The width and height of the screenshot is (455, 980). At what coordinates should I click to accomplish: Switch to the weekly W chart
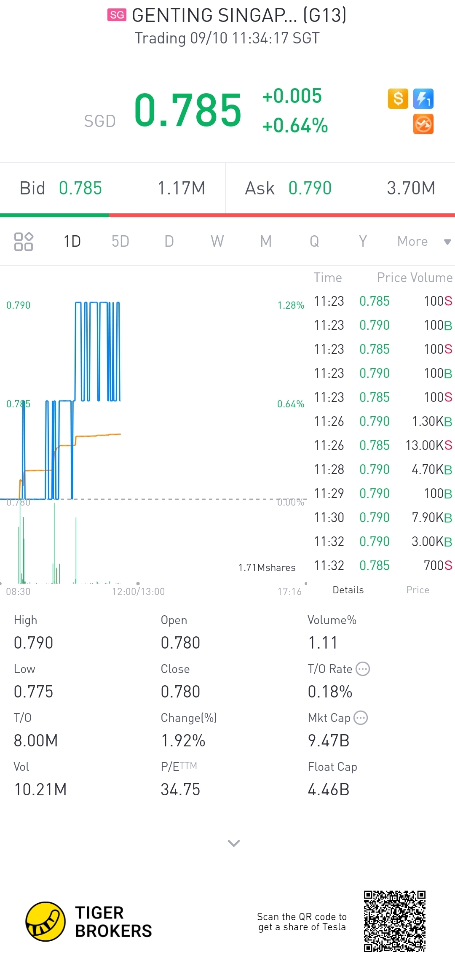tap(217, 242)
